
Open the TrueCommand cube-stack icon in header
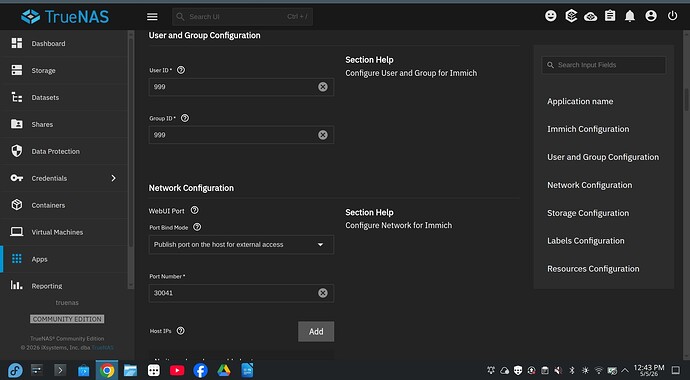tap(571, 16)
